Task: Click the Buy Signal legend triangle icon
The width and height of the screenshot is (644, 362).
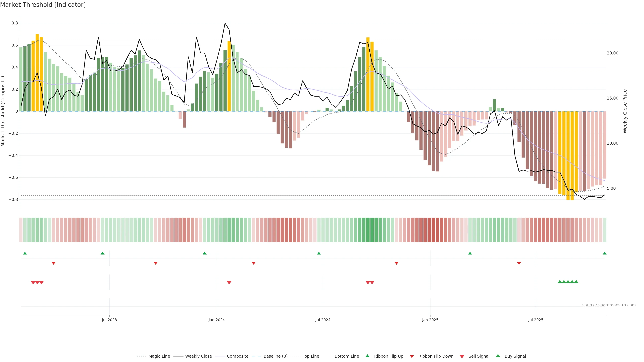Action: pos(498,356)
